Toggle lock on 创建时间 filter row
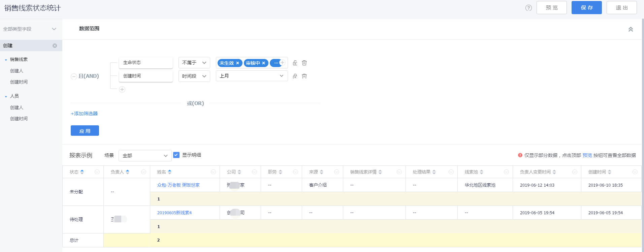Viewport: 644px width, 252px height. tap(295, 76)
